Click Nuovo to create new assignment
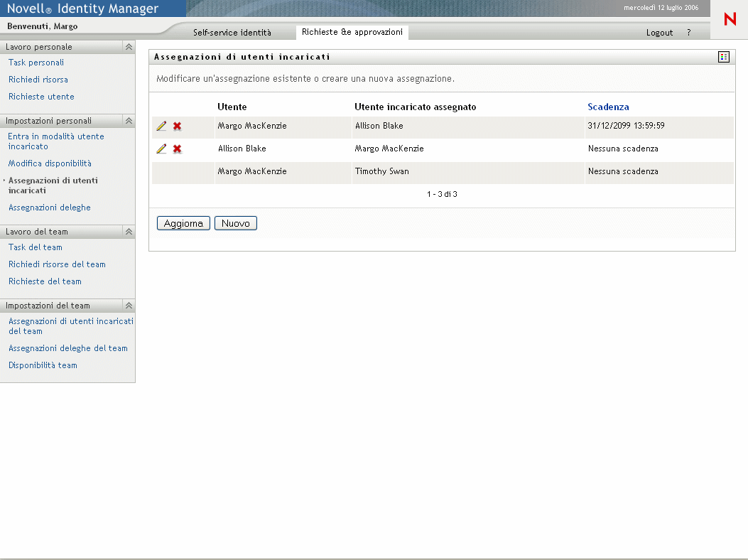Screen dimensions: 748x560 [235, 223]
